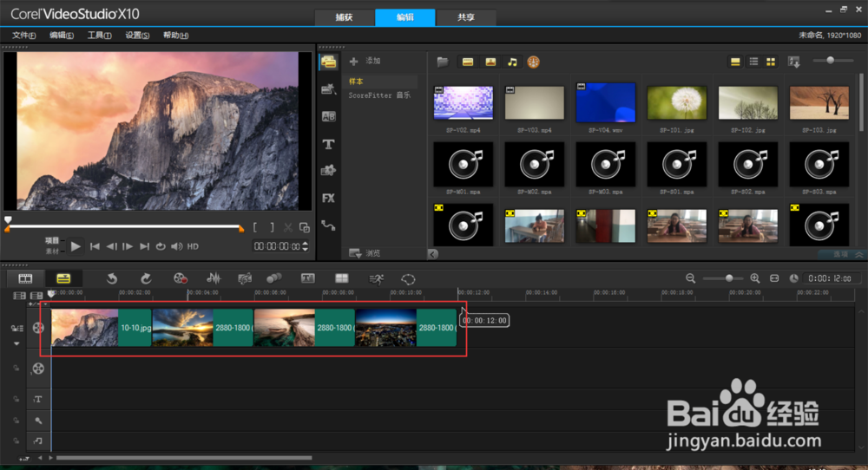Expand the Options panel chevron
The height and width of the screenshot is (470, 868).
(859, 254)
